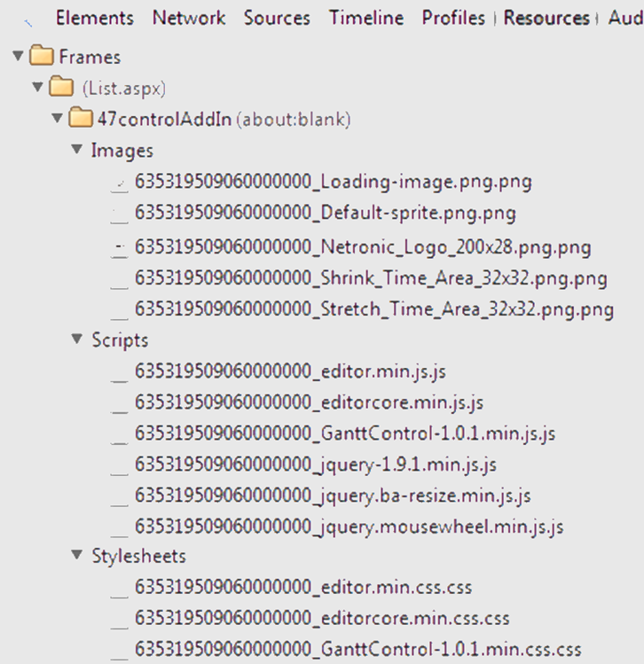This screenshot has width=644, height=664.
Task: Collapse the 47controlAddIn frame arrow
Action: click(58, 119)
